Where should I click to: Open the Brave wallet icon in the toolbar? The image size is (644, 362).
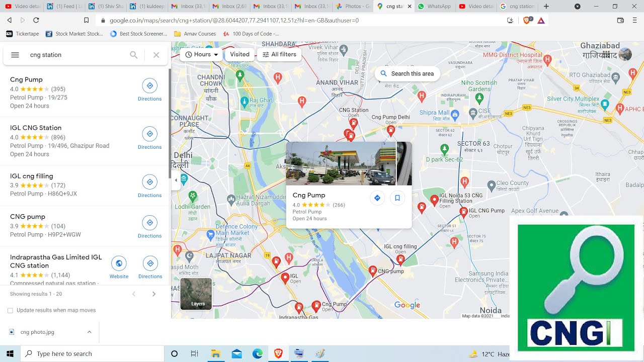[620, 20]
